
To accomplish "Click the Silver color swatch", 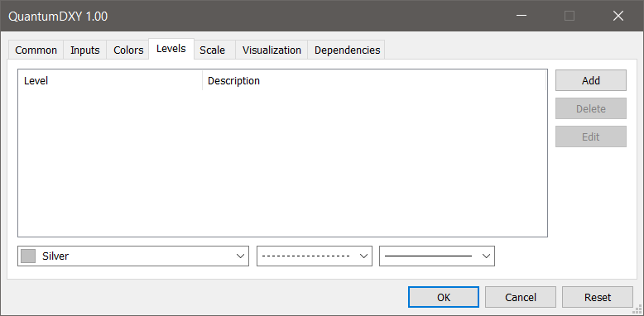I will click(28, 256).
